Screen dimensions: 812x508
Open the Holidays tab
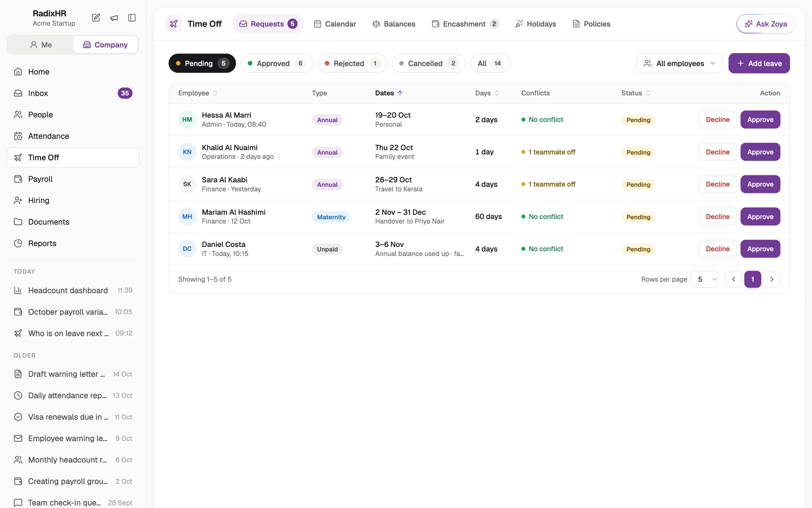click(535, 24)
